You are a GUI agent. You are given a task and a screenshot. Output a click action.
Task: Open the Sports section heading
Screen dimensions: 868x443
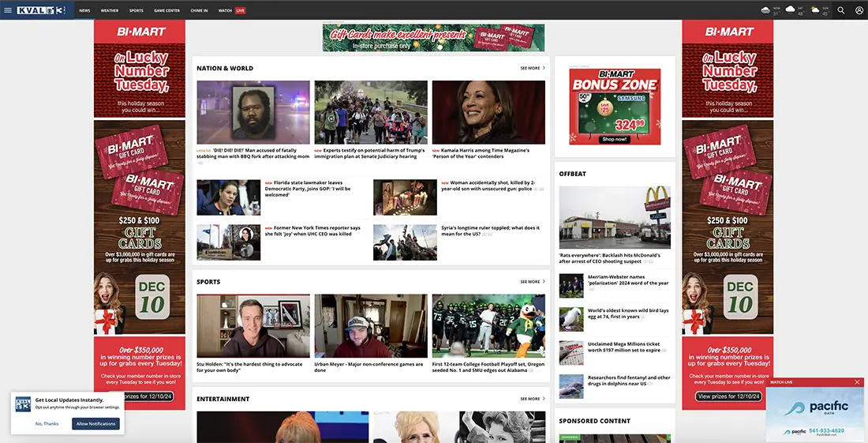208,282
